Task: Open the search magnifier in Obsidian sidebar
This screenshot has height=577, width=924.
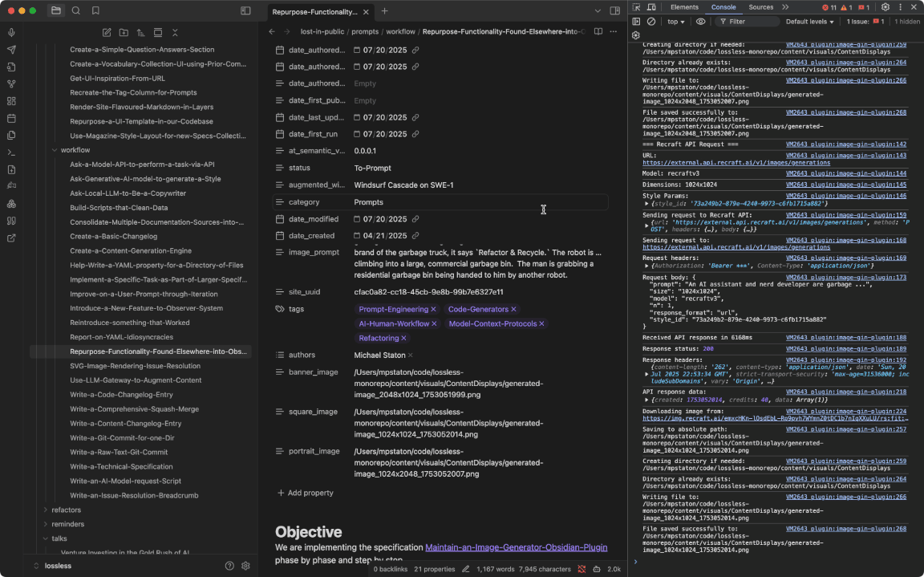Action: [76, 10]
